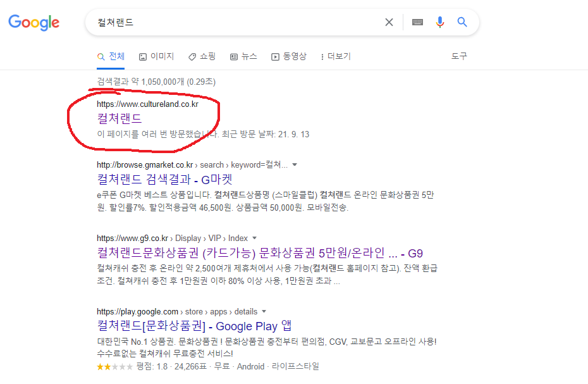Image resolution: width=588 pixels, height=384 pixels.
Task: Click the G마켓 snippet about 할인률7%
Action: click(x=266, y=201)
